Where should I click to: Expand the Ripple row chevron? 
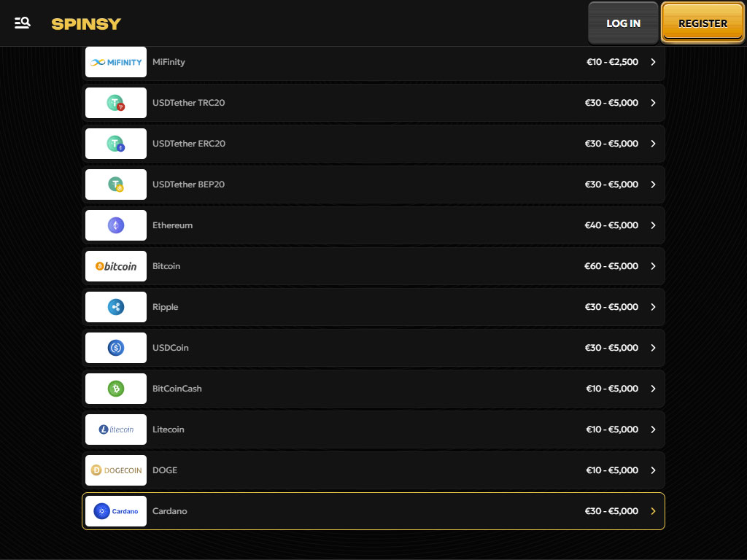click(x=653, y=307)
